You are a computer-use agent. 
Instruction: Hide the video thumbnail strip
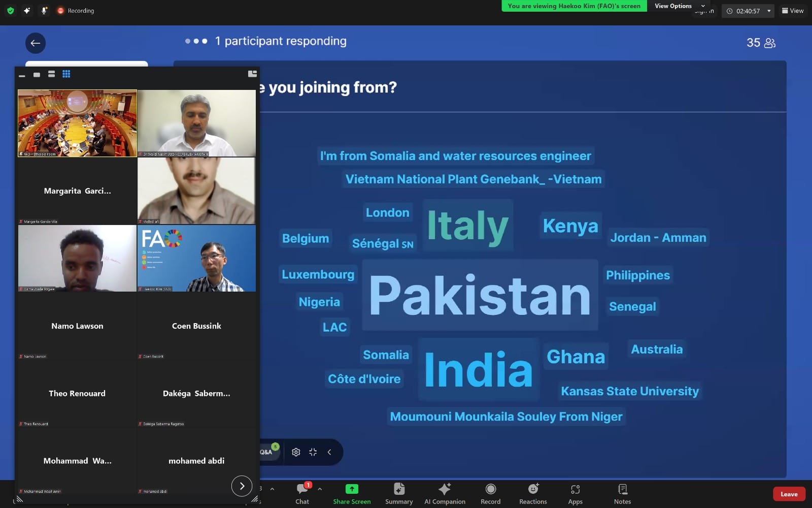22,75
